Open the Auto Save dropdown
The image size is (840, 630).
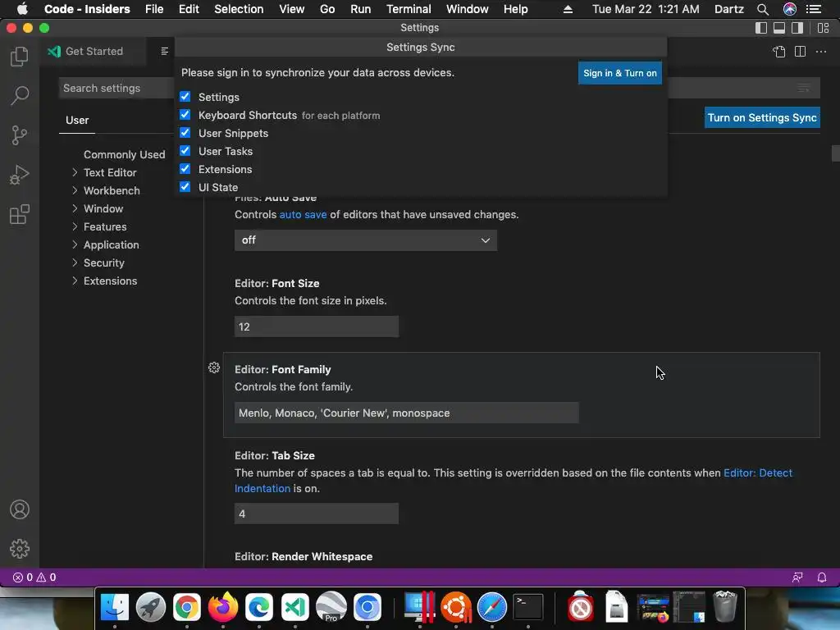[x=365, y=240]
